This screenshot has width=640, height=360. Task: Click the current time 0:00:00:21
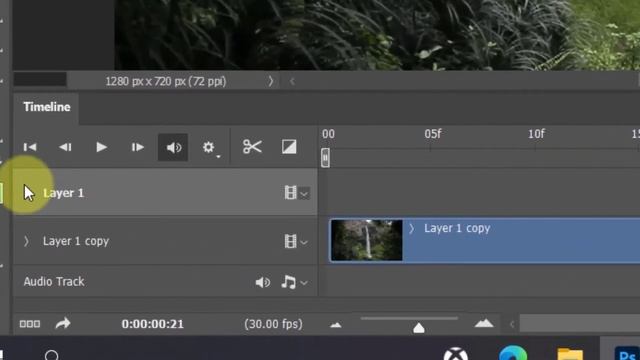153,324
